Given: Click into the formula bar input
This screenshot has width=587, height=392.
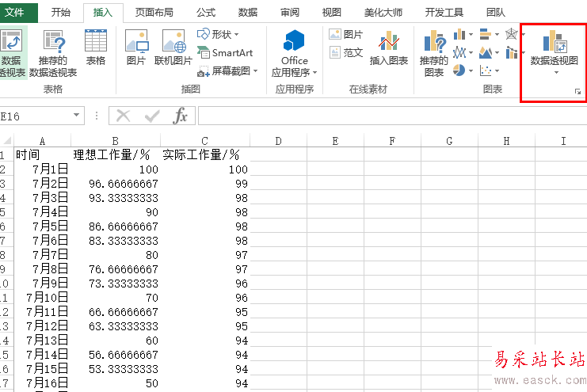Looking at the screenshot, I should [x=392, y=116].
